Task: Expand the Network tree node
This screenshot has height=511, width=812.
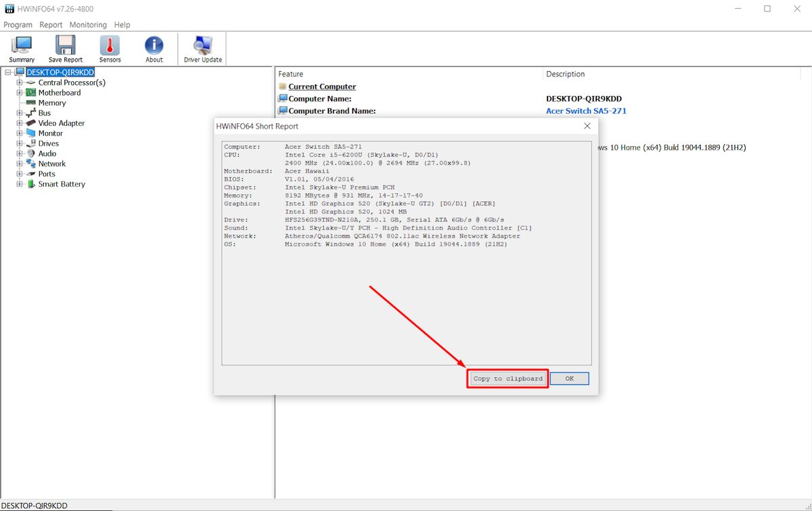Action: tap(20, 164)
